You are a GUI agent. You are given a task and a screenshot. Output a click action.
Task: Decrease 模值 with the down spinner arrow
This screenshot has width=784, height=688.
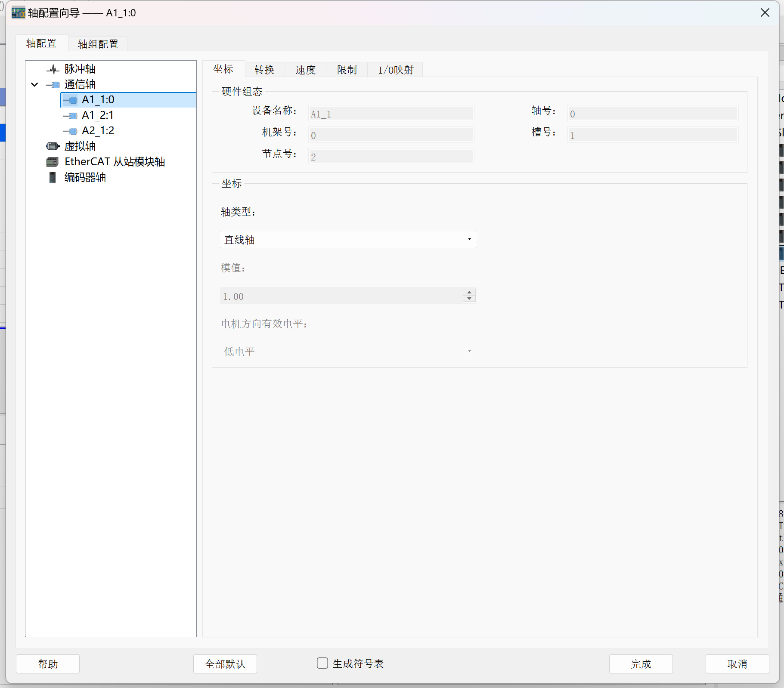469,299
